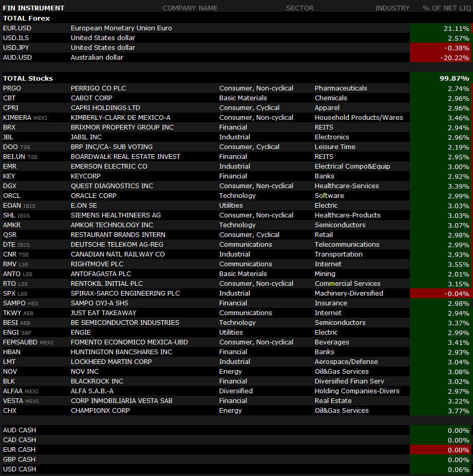Viewport: 473px width, 476px height.
Task: Click the Pharmaceuticals industry cell
Action: tap(341, 88)
